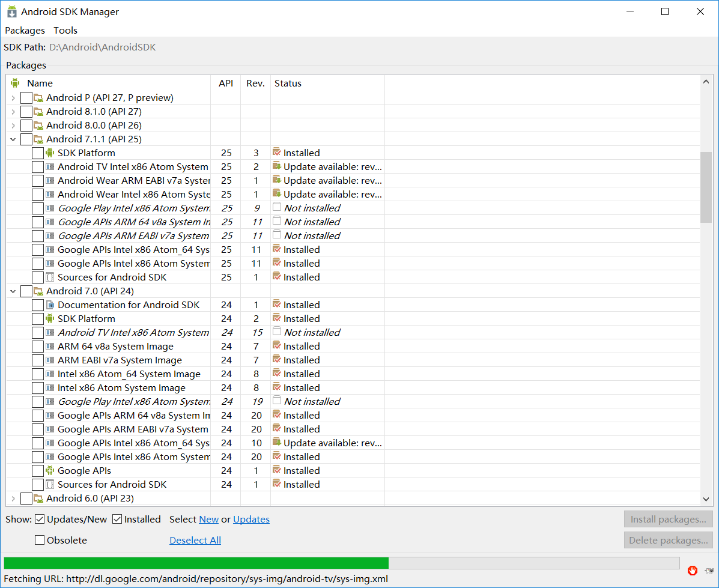This screenshot has width=719, height=588.
Task: Click the folder icon for Android P preview
Action: click(x=38, y=98)
